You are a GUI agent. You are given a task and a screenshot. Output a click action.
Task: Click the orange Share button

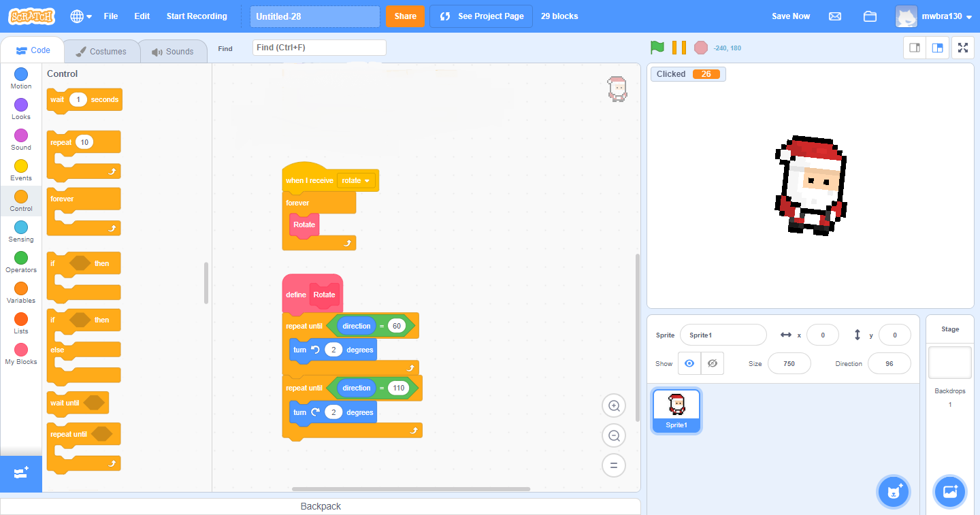pyautogui.click(x=405, y=16)
